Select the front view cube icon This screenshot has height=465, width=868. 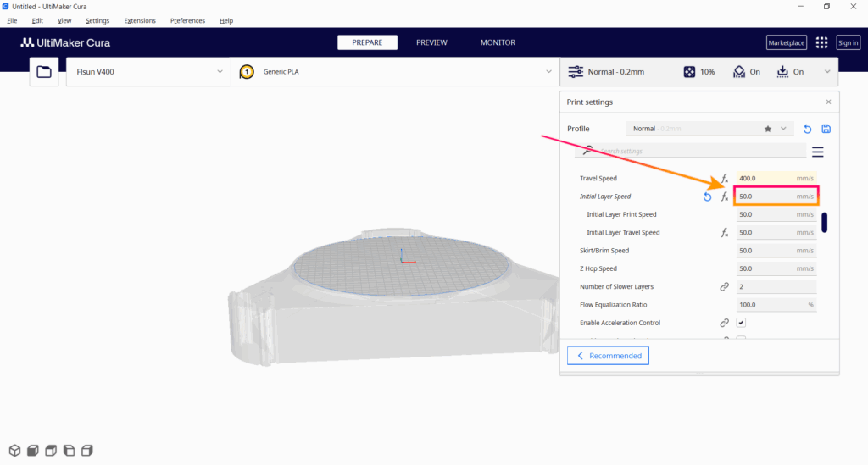tap(33, 451)
